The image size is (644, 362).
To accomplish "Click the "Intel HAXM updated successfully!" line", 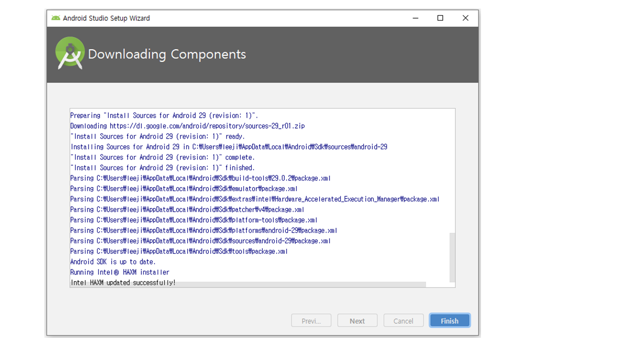I will (x=123, y=282).
